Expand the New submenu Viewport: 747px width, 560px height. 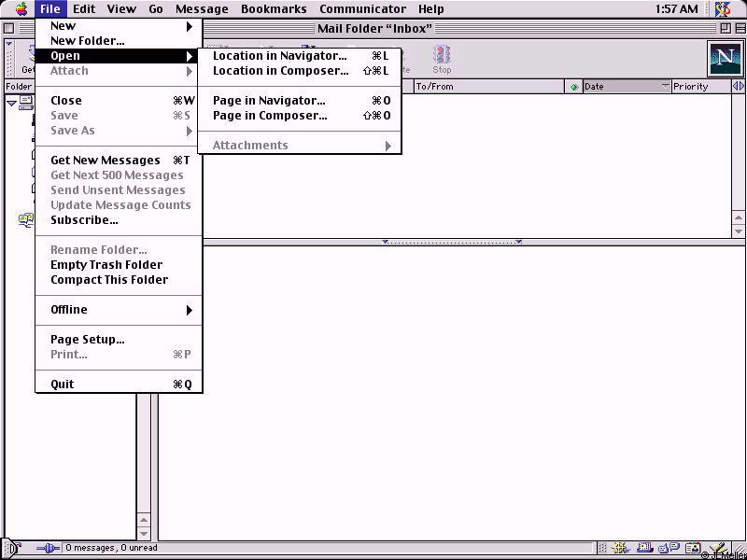tap(118, 26)
